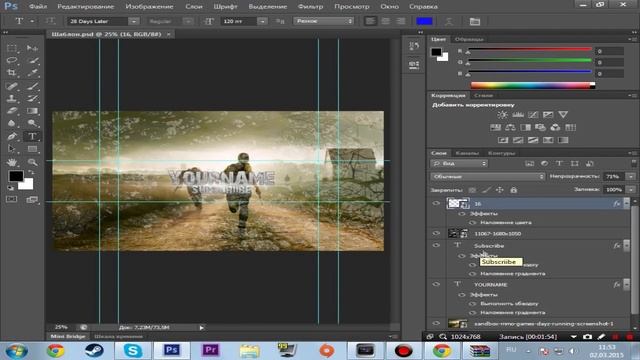Open the Mini Bridge panel tab
Image resolution: width=640 pixels, height=360 pixels.
pyautogui.click(x=68, y=336)
